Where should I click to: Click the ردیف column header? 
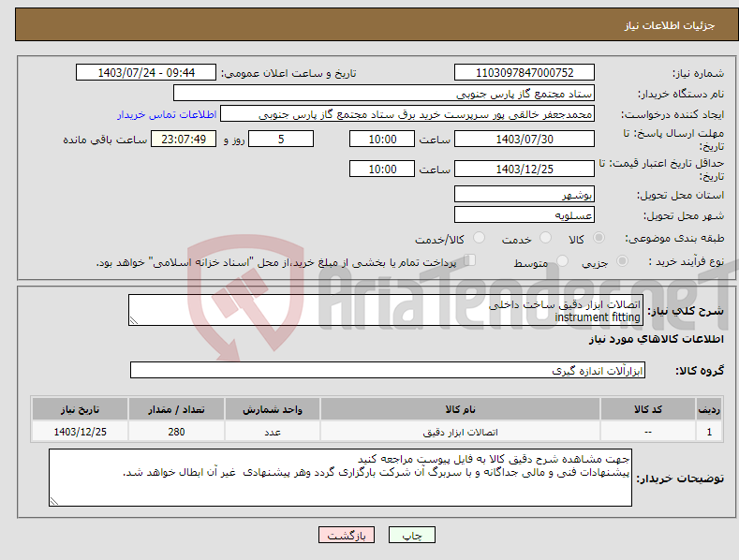point(709,409)
